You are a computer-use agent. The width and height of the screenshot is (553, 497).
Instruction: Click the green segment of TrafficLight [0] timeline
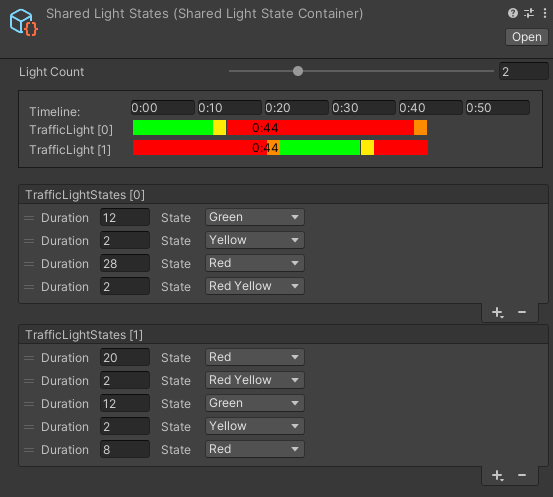(x=173, y=127)
